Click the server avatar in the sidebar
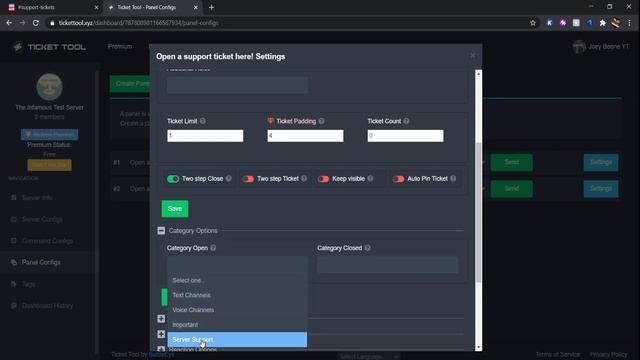The width and height of the screenshot is (640, 360). (49, 87)
